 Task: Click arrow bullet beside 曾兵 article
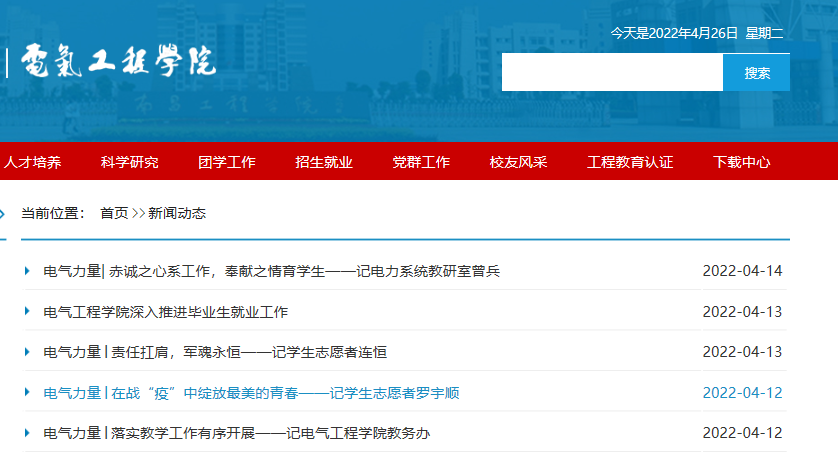point(27,271)
